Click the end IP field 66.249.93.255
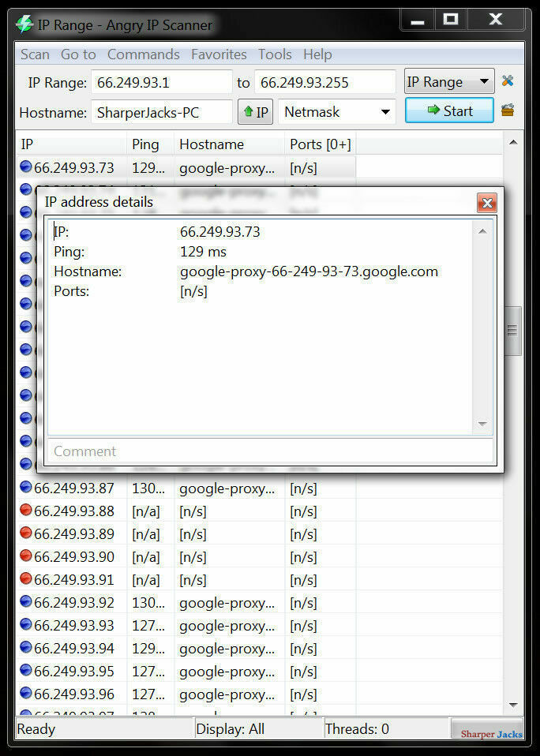Screen dimensions: 540x756 coord(325,82)
